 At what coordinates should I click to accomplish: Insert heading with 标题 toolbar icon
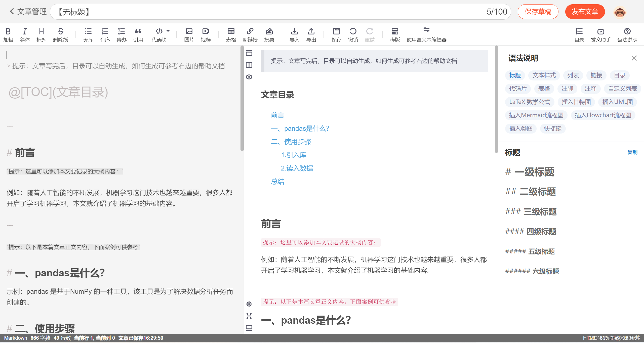42,35
